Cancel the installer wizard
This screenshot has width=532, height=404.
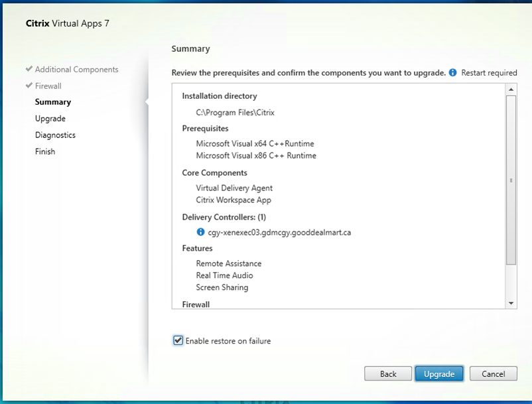(x=494, y=373)
